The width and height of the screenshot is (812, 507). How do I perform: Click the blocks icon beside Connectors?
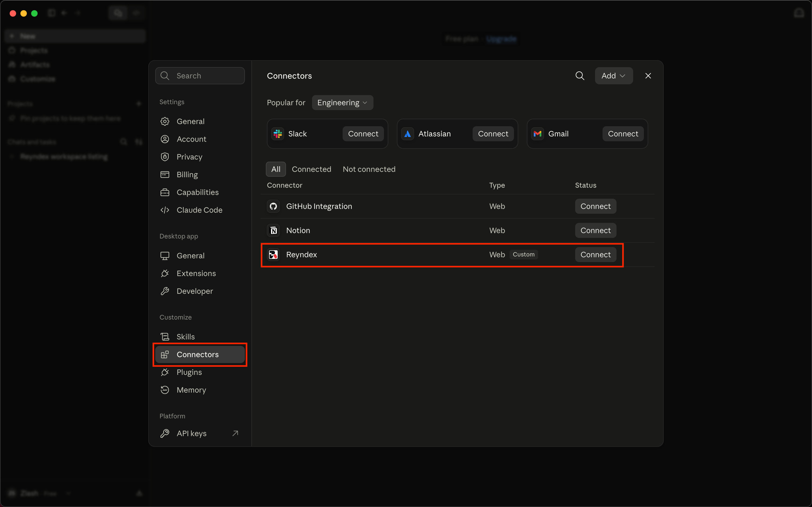pyautogui.click(x=165, y=354)
